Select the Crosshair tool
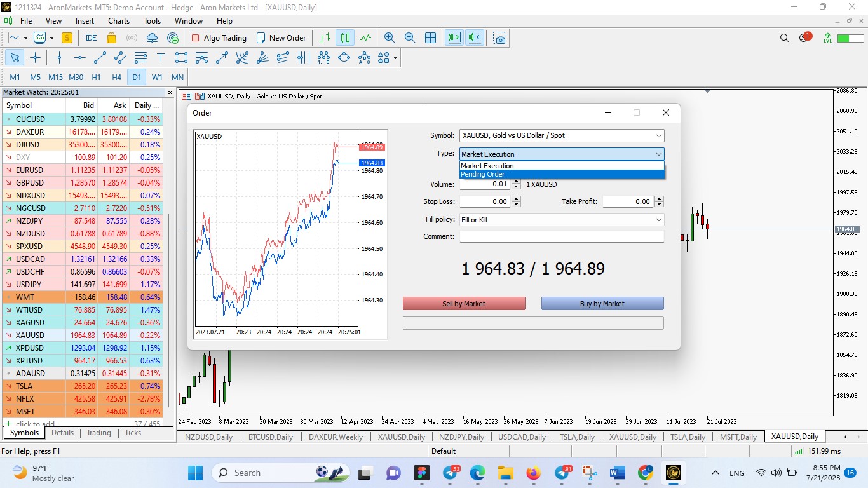This screenshot has height=488, width=868. tap(36, 58)
